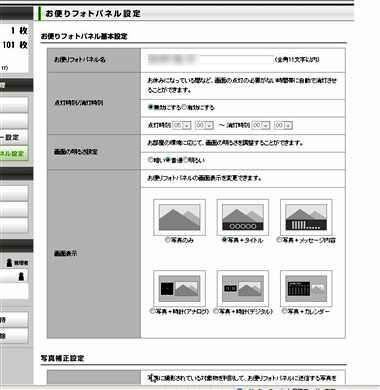The width and height of the screenshot is (380, 390).
Task: Select the 有効にする radio button
Action: [185, 107]
